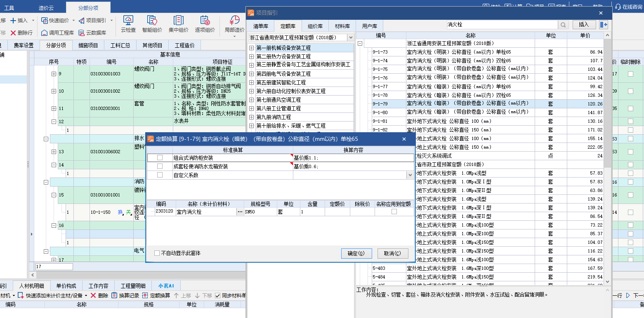644x318 pixels.
Task: Click the SN50 specification cell
Action: tap(260, 212)
